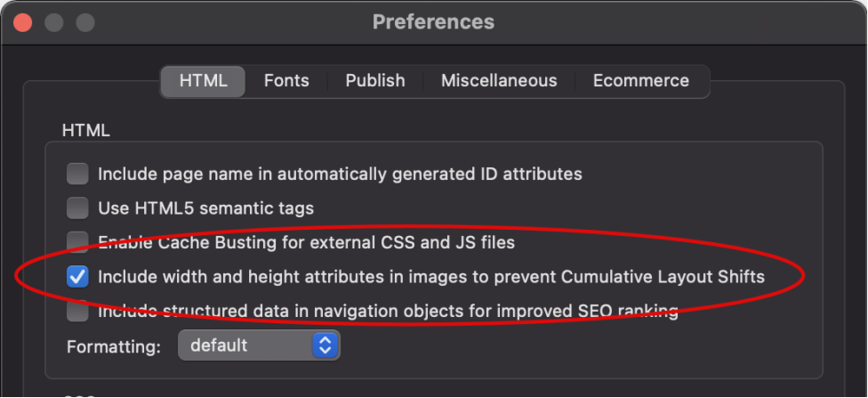Go to the Ecommerce tab
868x398 pixels.
point(641,81)
